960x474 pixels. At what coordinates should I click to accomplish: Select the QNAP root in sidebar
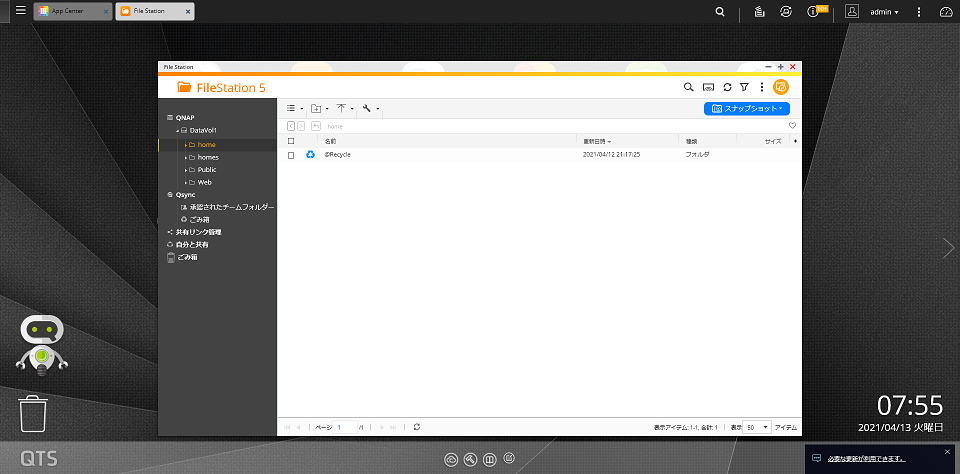pyautogui.click(x=185, y=118)
